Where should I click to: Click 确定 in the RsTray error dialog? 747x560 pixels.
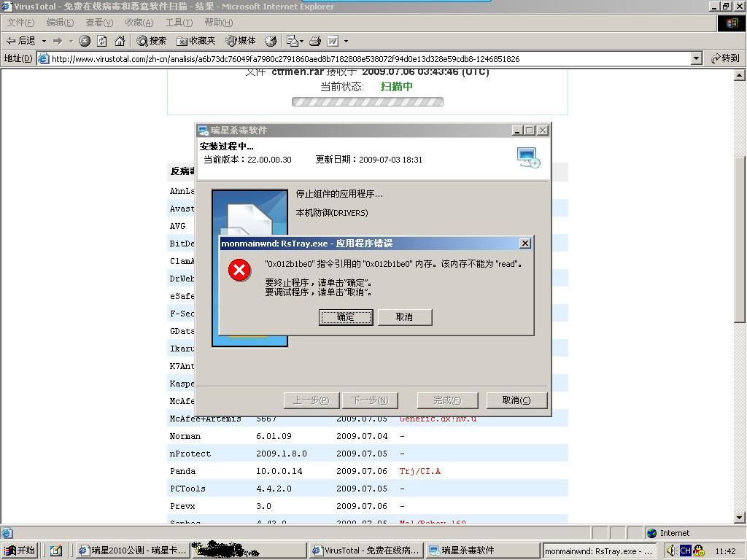pyautogui.click(x=345, y=317)
